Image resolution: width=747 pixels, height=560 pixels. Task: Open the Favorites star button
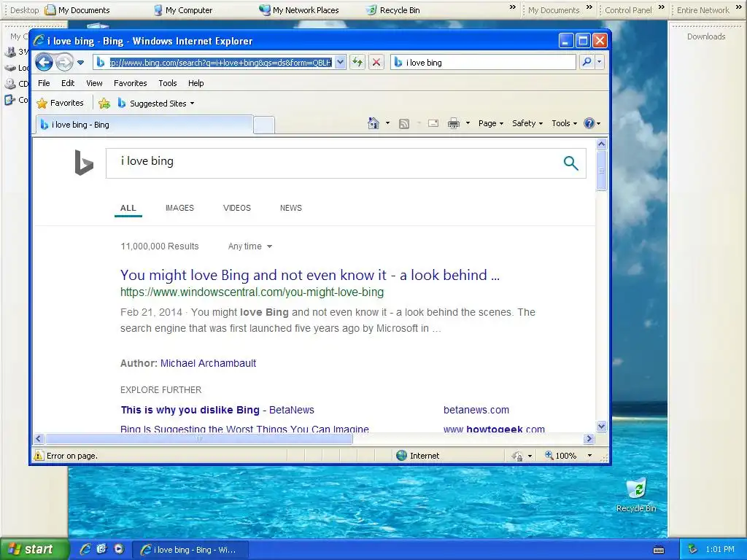(x=60, y=103)
